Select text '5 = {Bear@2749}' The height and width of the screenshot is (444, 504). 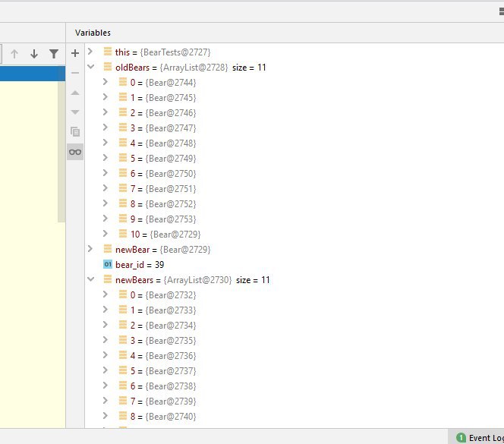[163, 159]
